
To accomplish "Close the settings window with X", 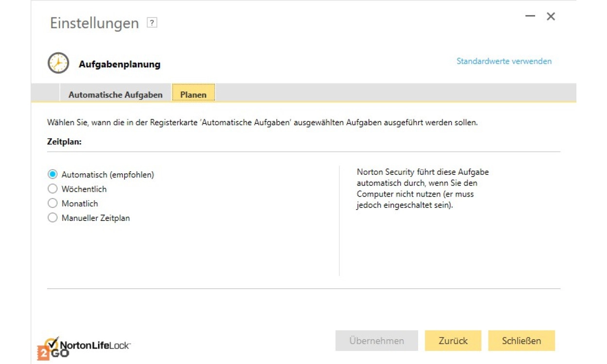I will [551, 17].
